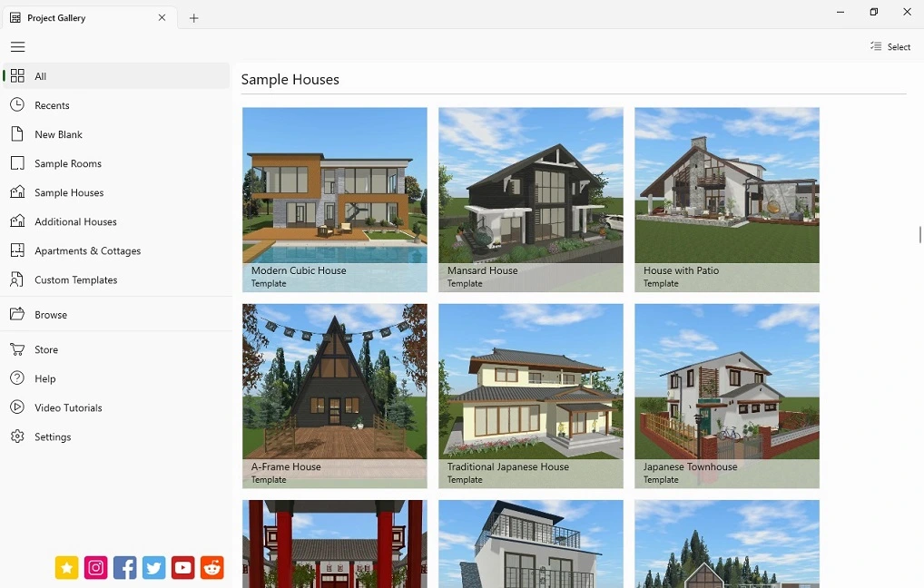Image resolution: width=924 pixels, height=588 pixels.
Task: Select the Japanese Townhouse template
Action: point(727,396)
